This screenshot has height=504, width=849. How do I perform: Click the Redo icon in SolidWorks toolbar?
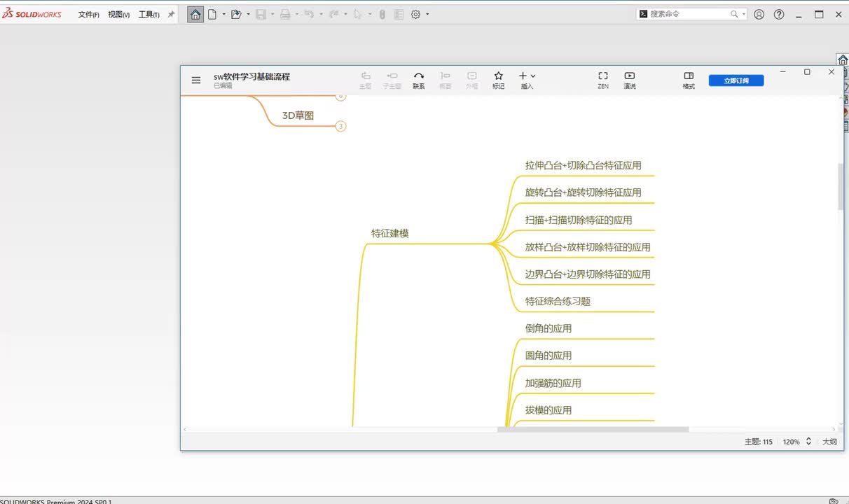[x=333, y=14]
